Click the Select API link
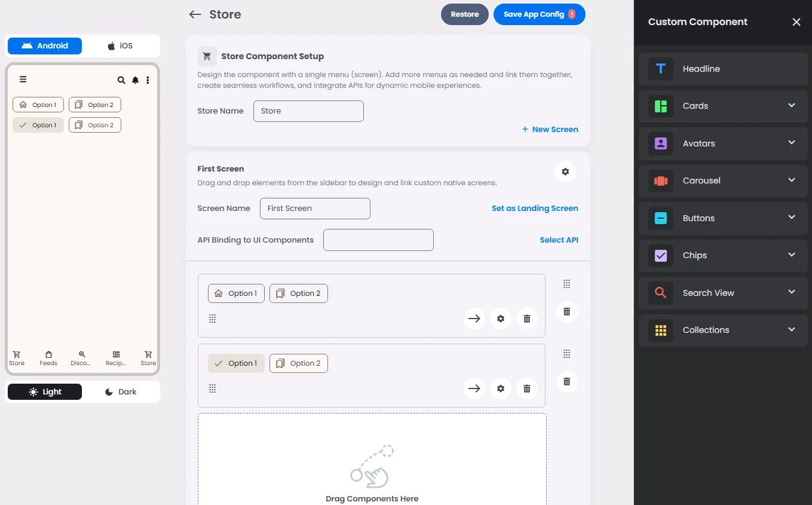The width and height of the screenshot is (812, 505). point(559,240)
